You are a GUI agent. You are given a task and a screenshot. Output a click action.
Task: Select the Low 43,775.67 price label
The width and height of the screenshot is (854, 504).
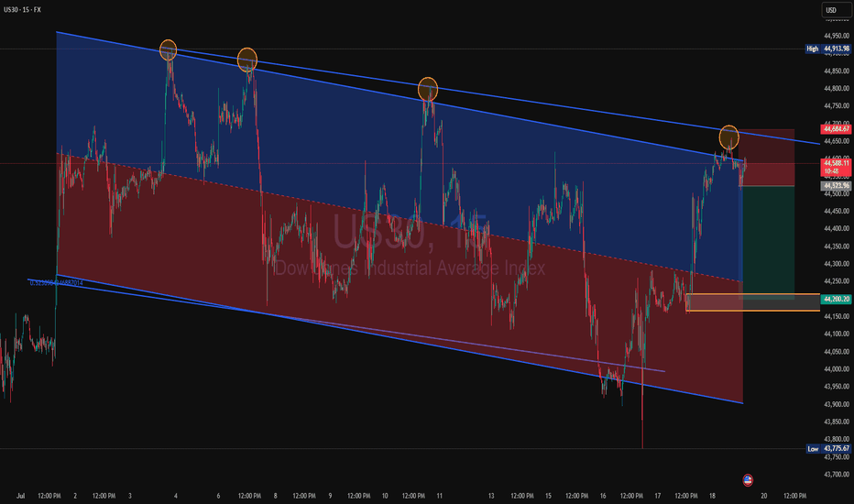coord(827,448)
